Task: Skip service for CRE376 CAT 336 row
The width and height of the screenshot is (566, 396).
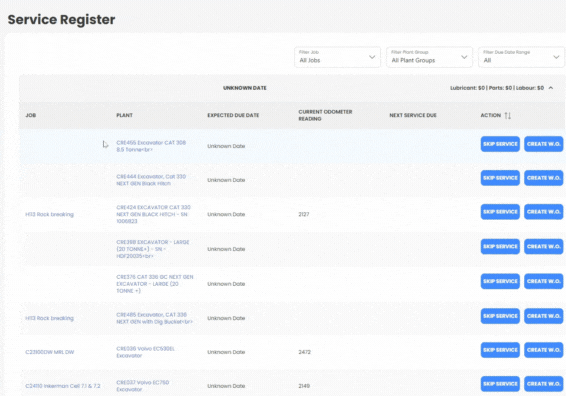Action: 500,281
